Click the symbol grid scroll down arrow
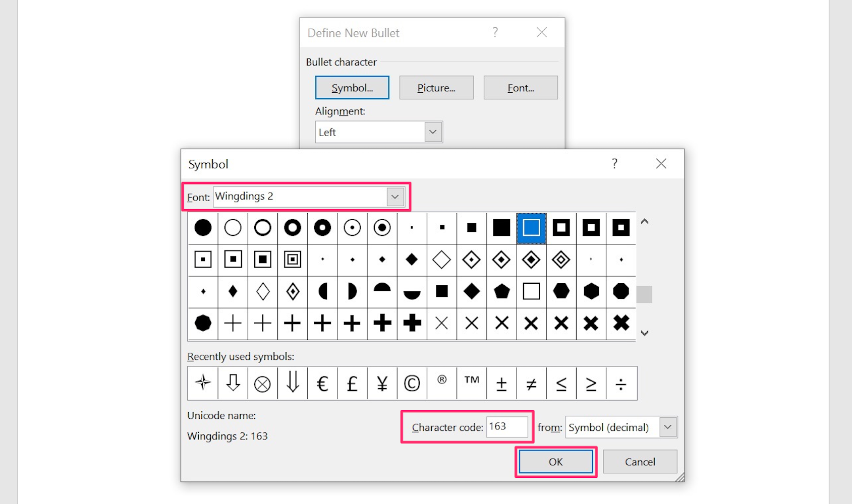The image size is (852, 504). [644, 333]
